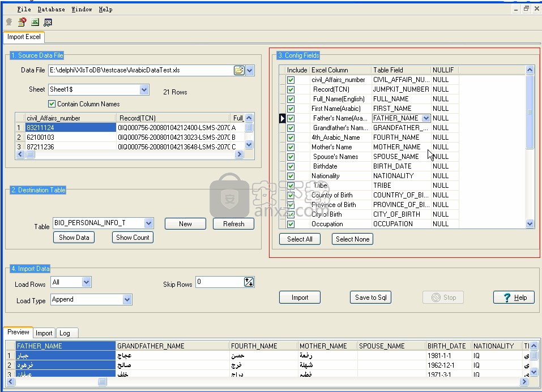Click the Skip Rows input field
The image size is (542, 392).
click(x=220, y=282)
